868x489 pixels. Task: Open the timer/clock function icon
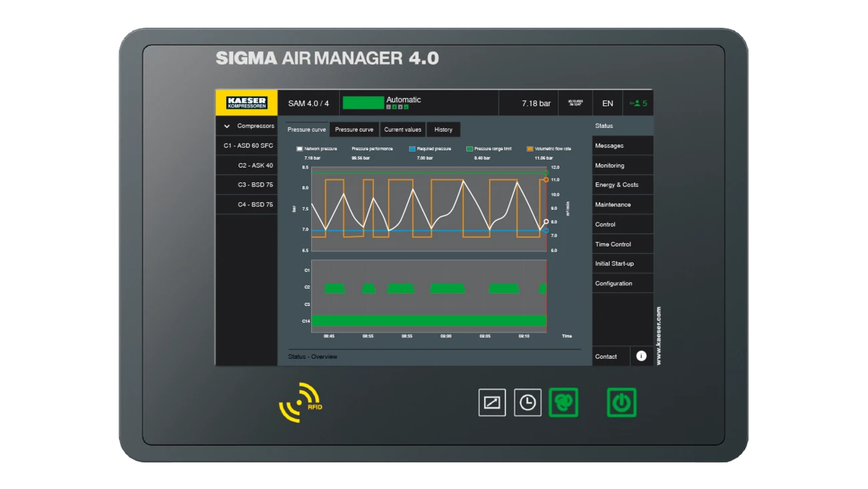tap(527, 403)
